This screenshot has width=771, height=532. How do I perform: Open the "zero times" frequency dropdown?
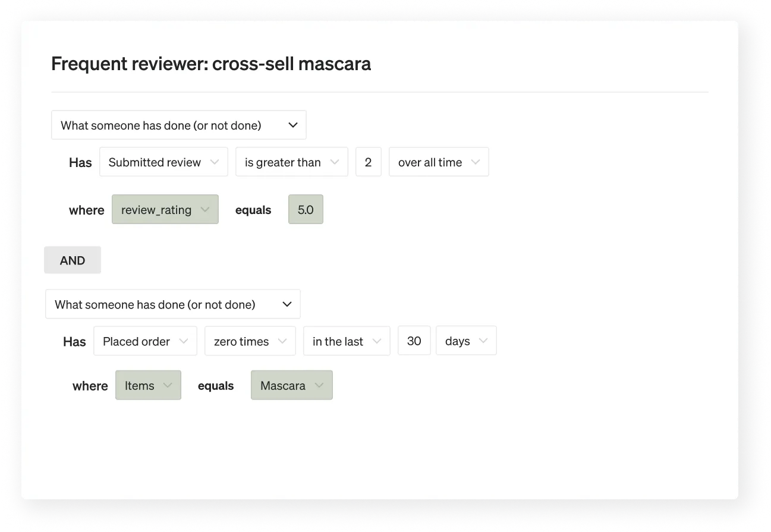coord(250,341)
